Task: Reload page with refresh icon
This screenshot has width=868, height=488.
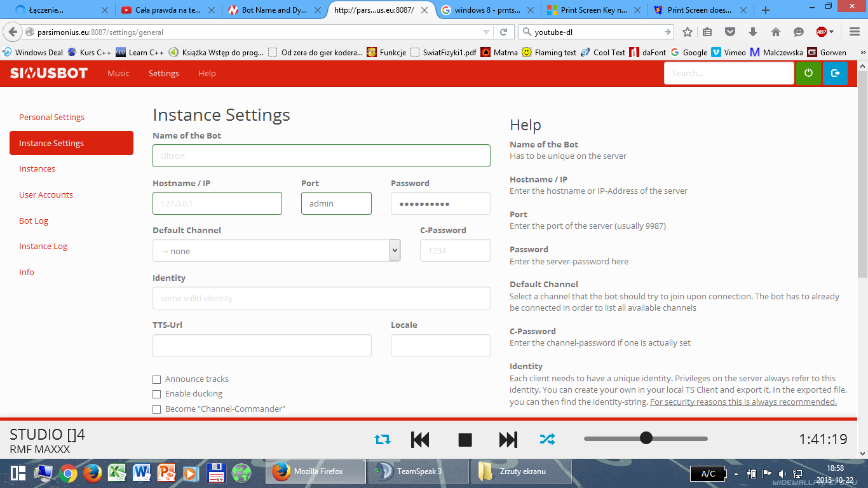Action: pos(503,32)
